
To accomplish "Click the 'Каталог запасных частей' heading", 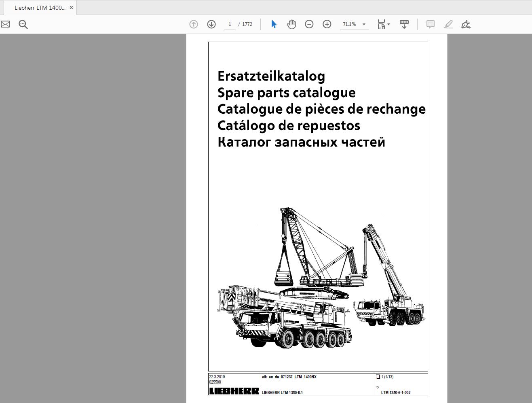I will pos(301,142).
